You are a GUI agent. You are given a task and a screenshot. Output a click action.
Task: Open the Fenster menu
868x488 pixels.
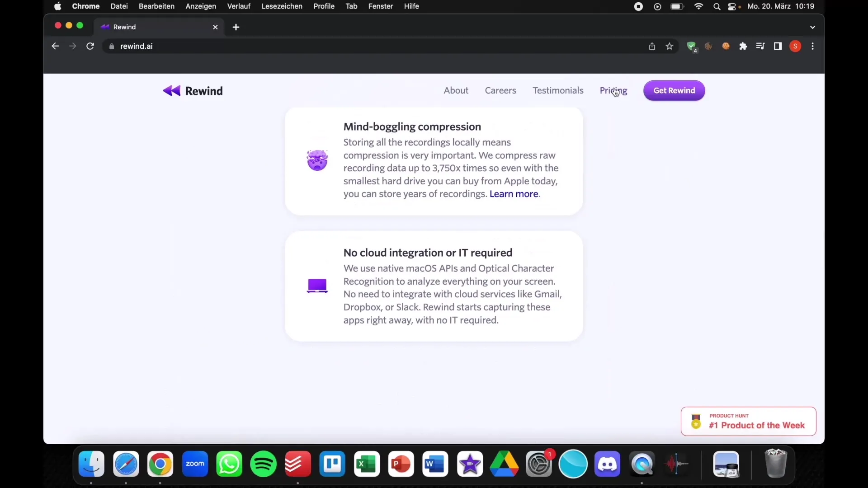coord(381,6)
